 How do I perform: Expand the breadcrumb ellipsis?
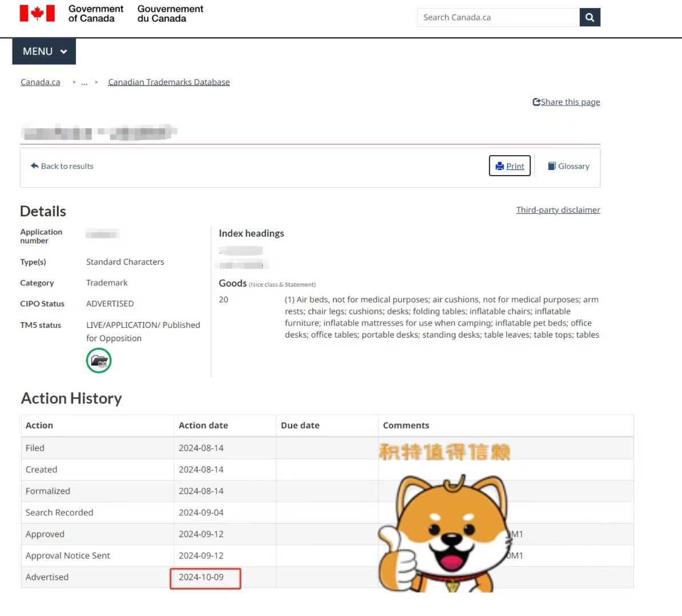pos(84,83)
